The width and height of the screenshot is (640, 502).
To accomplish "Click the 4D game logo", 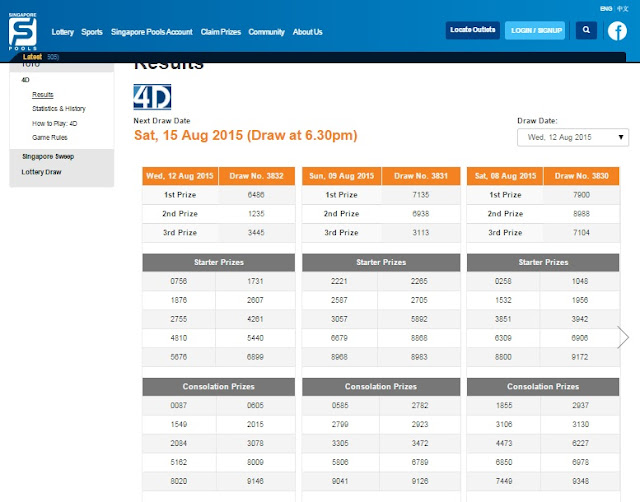I will [x=152, y=97].
